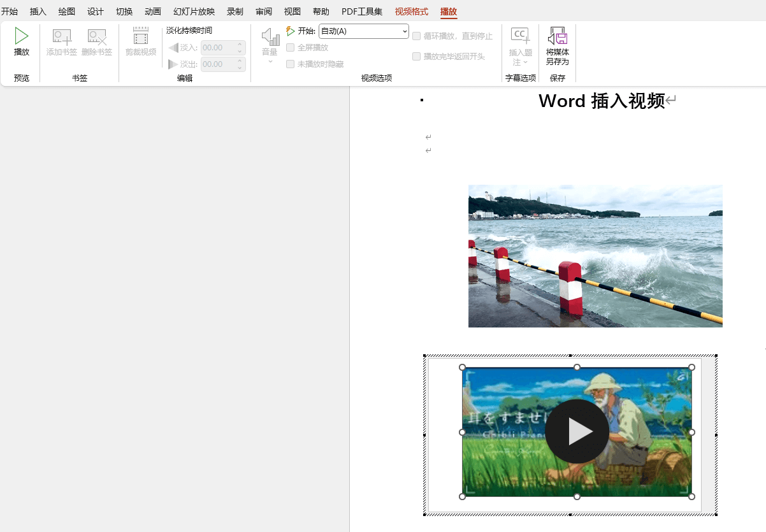The height and width of the screenshot is (532, 766).
Task: Click the 淡入 fade-in speaker icon
Action: [173, 47]
